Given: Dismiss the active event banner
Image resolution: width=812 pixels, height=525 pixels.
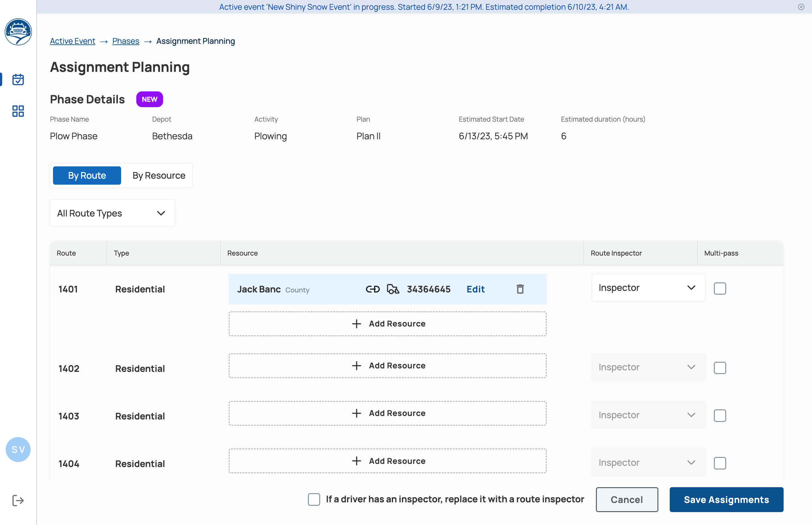Looking at the screenshot, I should [x=801, y=7].
